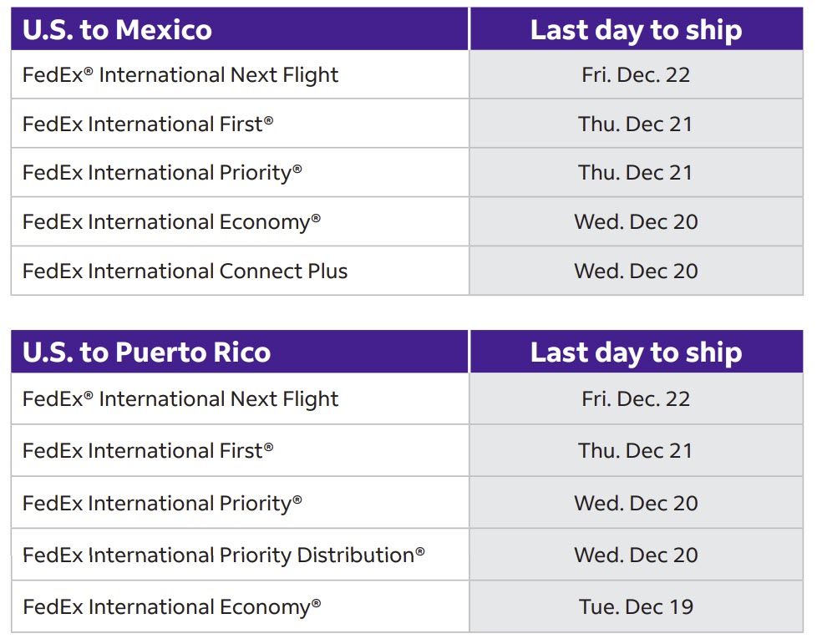Screen dimensions: 817x644
Task: Click Thu. Dec 21 for Mexico International Priority
Action: click(636, 173)
